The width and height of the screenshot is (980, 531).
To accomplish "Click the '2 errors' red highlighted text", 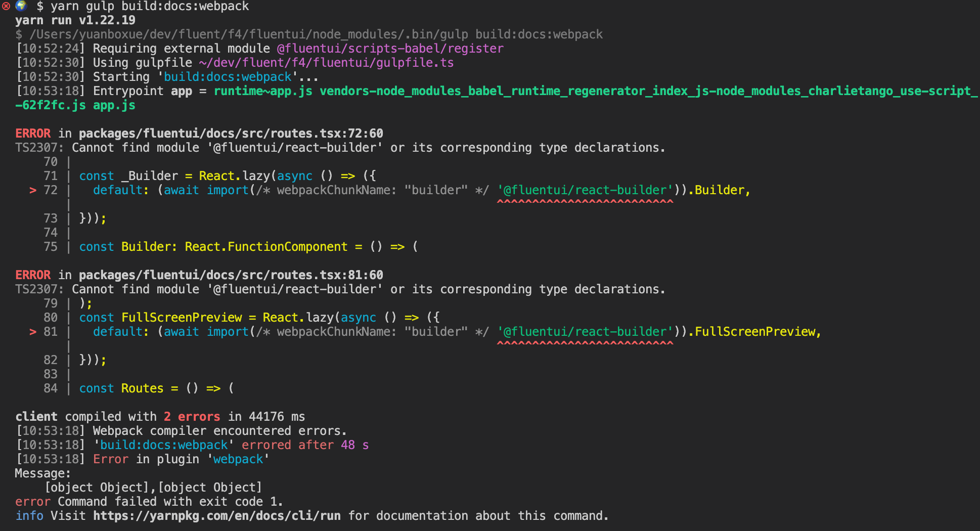I will (192, 416).
